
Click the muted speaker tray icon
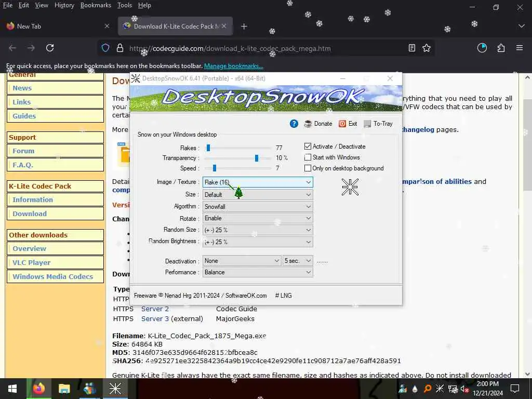(x=464, y=389)
